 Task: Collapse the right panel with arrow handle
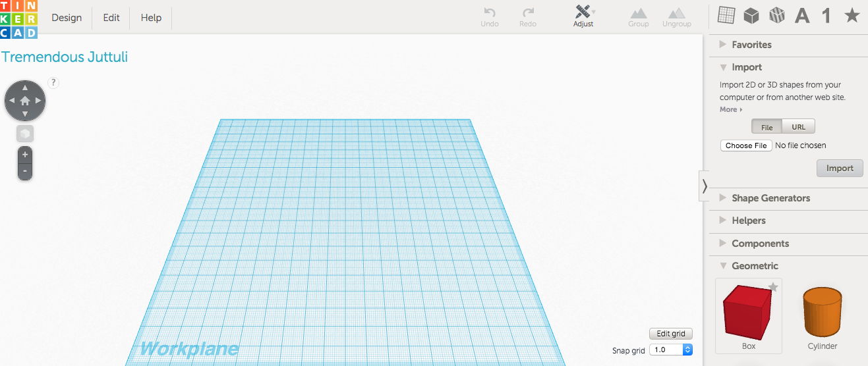(704, 186)
